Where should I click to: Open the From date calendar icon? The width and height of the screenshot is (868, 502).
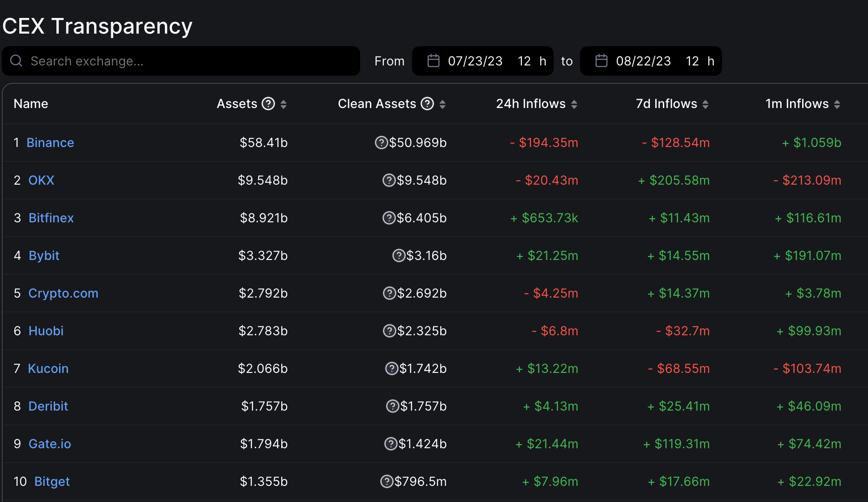tap(433, 61)
